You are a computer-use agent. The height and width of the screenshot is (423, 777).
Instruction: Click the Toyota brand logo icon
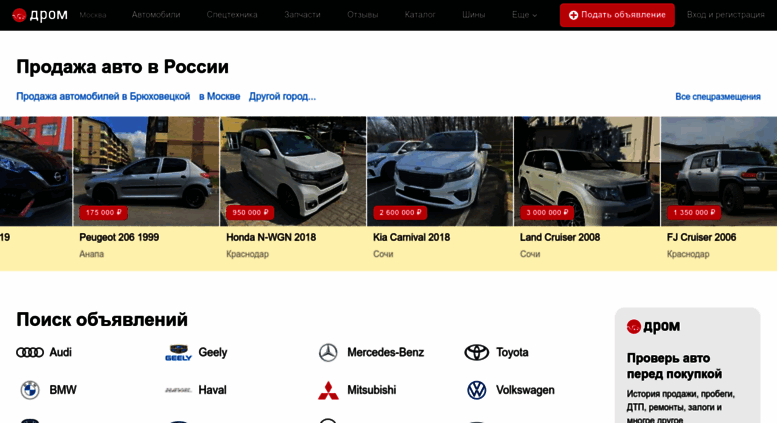point(477,353)
